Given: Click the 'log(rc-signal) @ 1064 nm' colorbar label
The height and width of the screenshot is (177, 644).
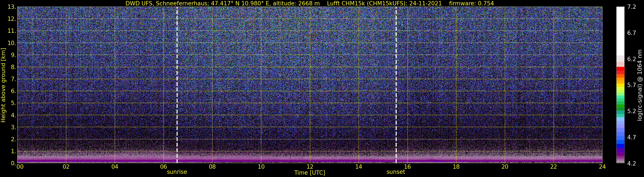Looking at the screenshot, I should pos(640,85).
